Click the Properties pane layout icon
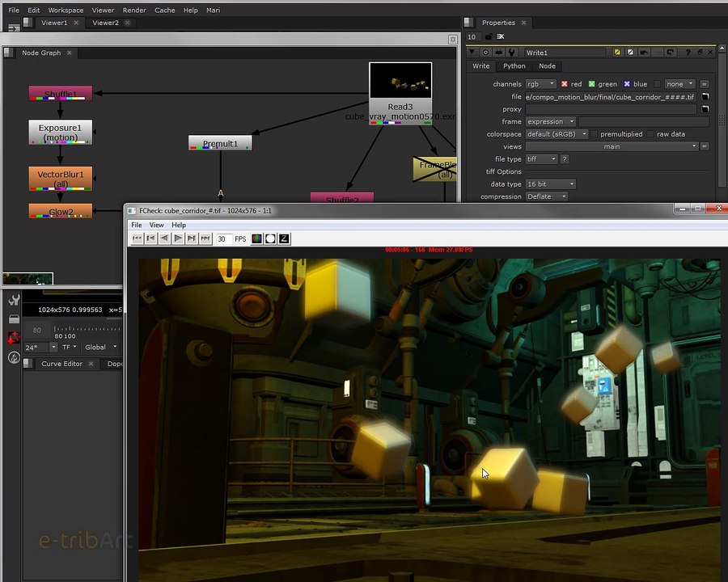The image size is (728, 582). [468, 23]
